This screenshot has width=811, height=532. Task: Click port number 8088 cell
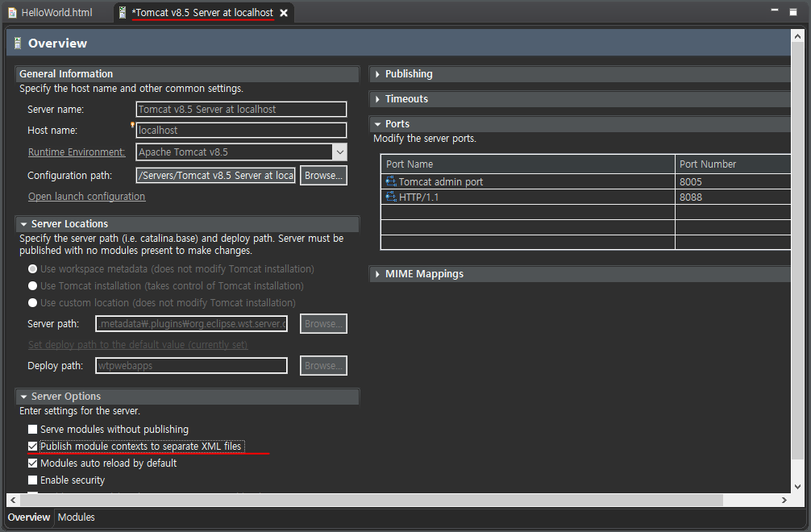point(733,197)
